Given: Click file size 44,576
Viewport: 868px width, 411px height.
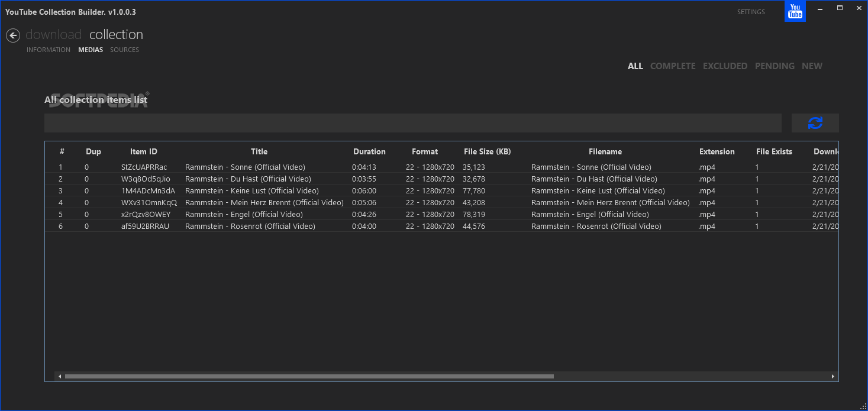Looking at the screenshot, I should click(x=474, y=226).
